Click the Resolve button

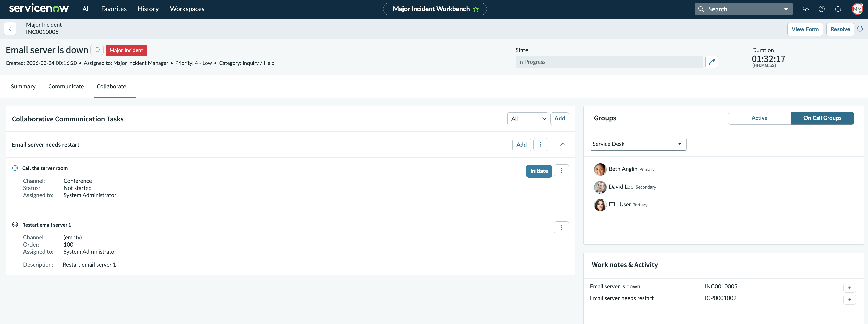tap(840, 29)
